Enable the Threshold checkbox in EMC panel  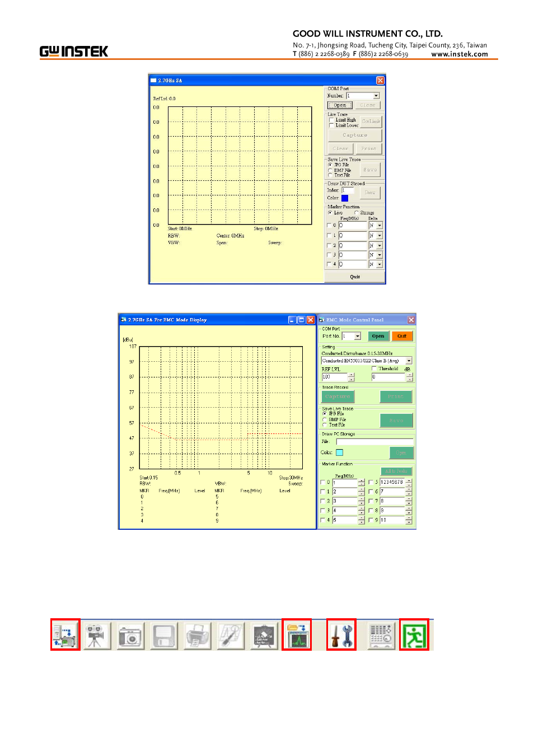[x=374, y=369]
